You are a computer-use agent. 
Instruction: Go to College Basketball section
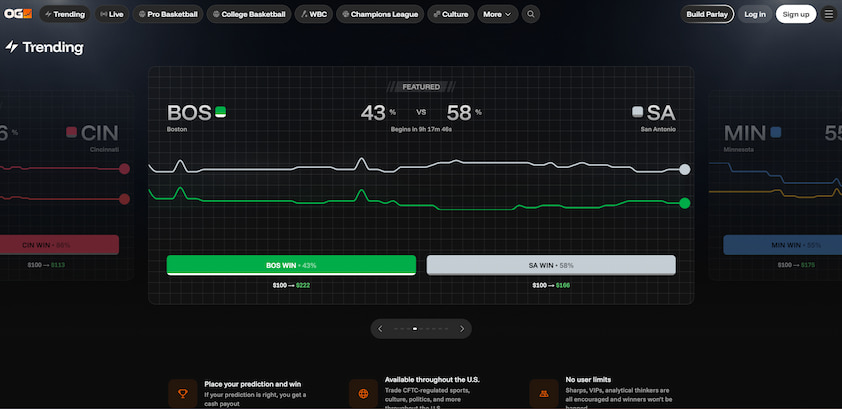click(x=249, y=14)
